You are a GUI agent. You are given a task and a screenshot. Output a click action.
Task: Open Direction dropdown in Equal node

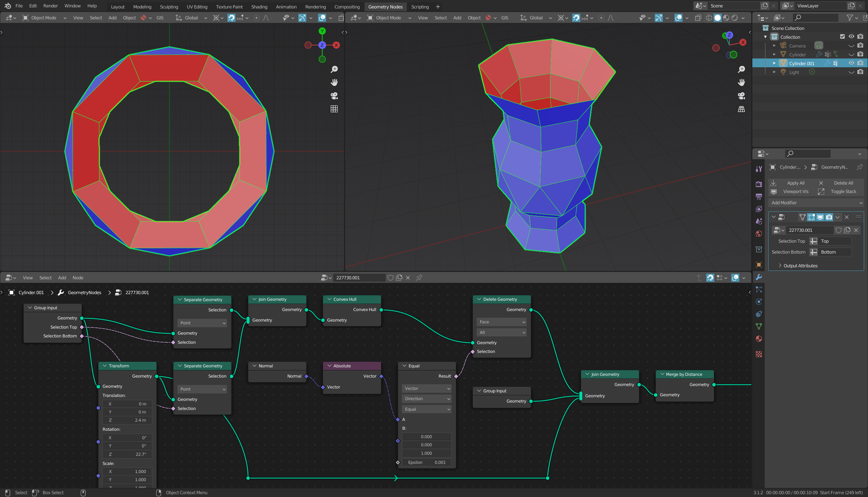427,398
